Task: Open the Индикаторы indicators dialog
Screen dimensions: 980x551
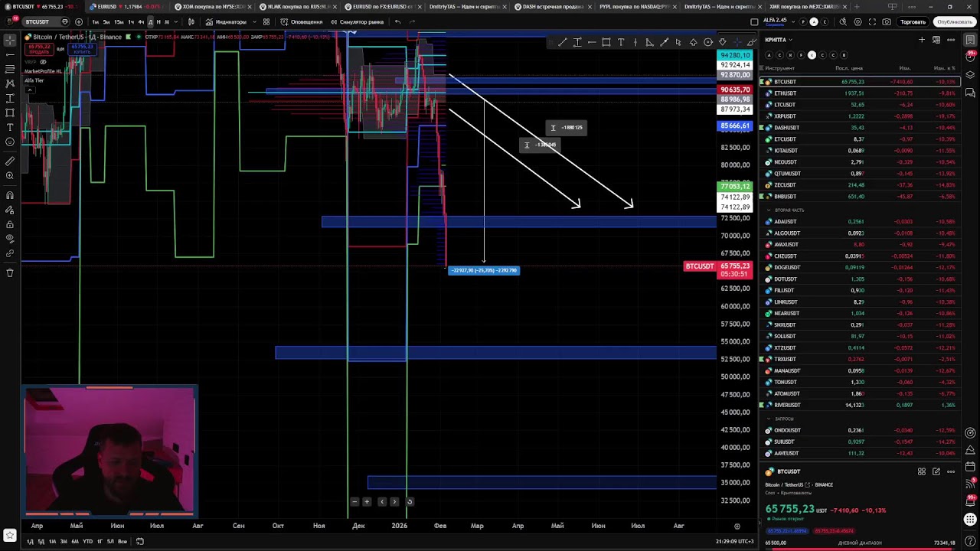Action: tap(226, 22)
